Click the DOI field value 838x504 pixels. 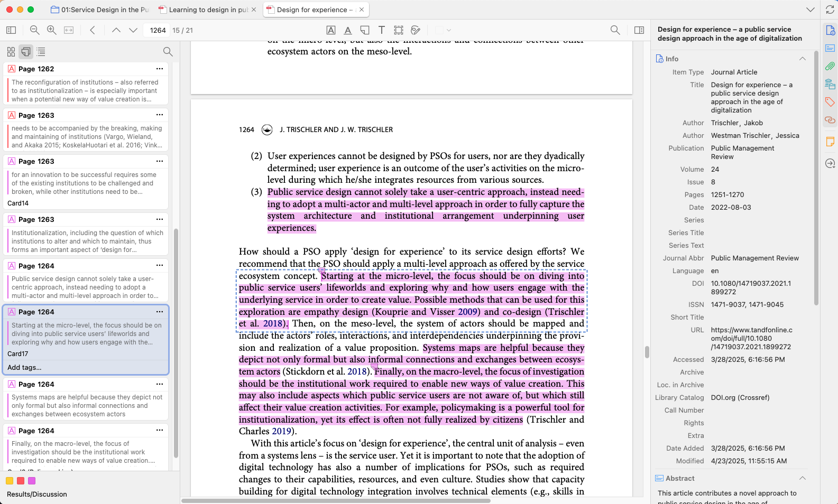[751, 287]
